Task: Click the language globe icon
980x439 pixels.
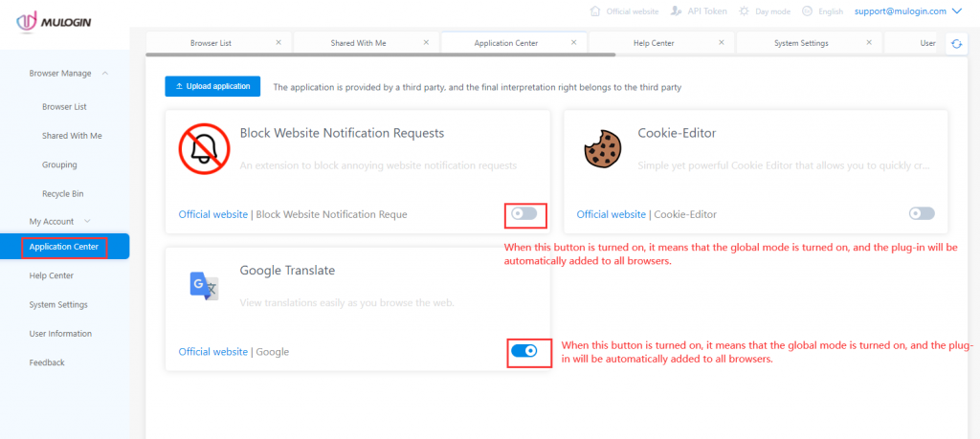Action: point(807,11)
